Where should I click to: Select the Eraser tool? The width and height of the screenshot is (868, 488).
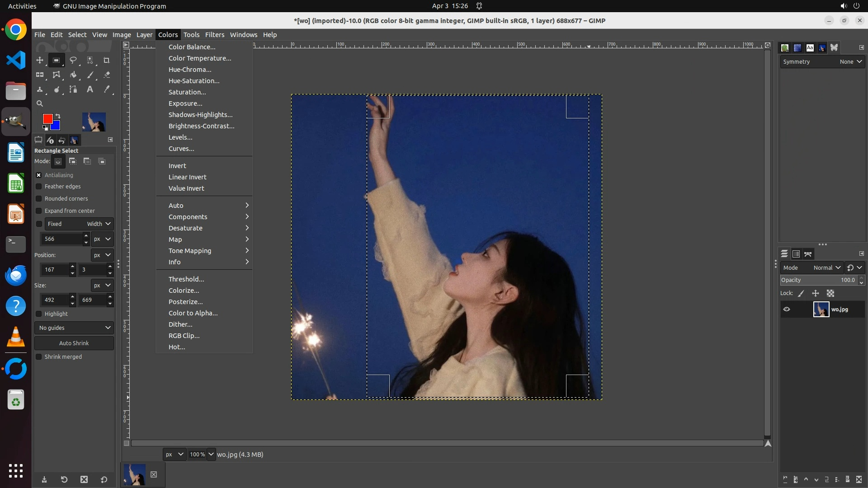[107, 75]
